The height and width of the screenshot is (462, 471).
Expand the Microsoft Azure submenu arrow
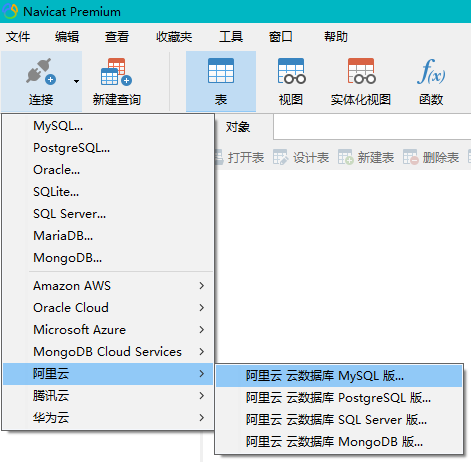pos(202,330)
